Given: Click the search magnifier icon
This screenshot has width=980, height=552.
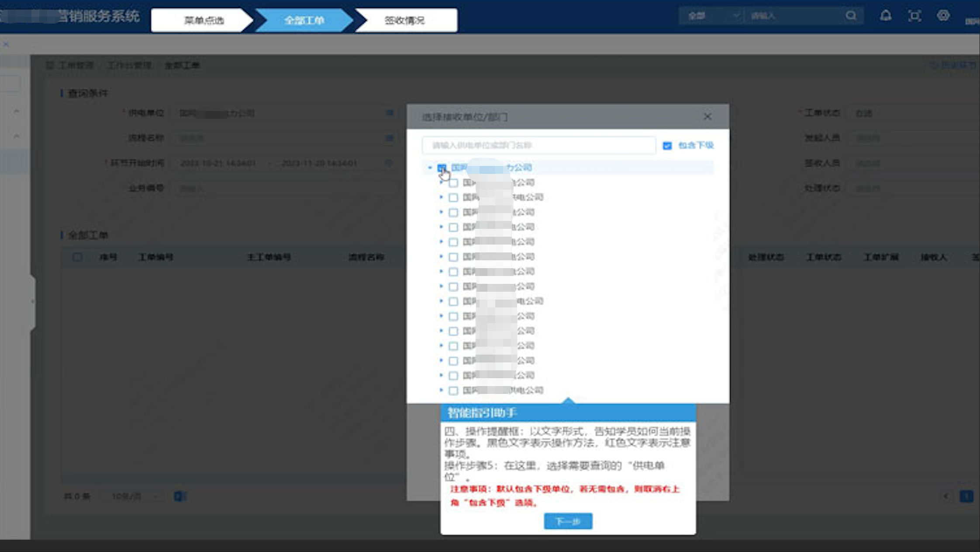Looking at the screenshot, I should coord(851,16).
